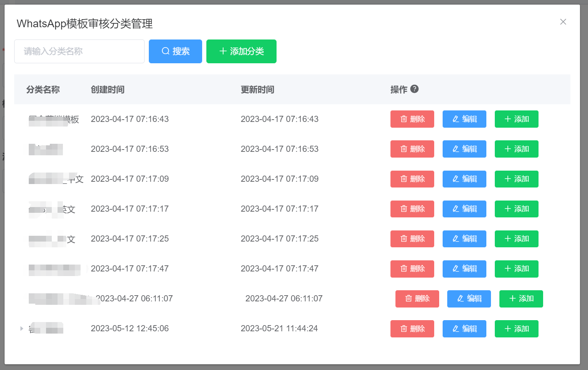Click 添加 in the 07:17:25 row
588x370 pixels.
[517, 239]
